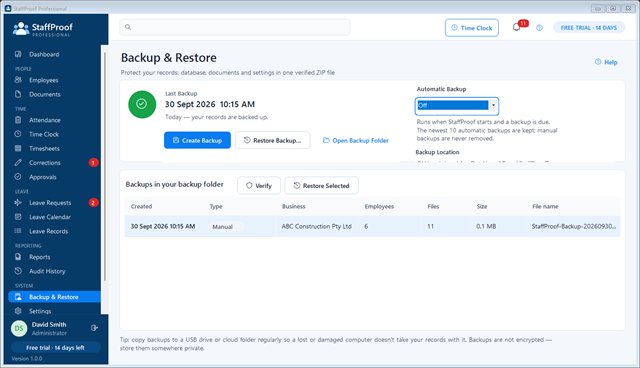Click the Restore Selected button

pos(322,185)
